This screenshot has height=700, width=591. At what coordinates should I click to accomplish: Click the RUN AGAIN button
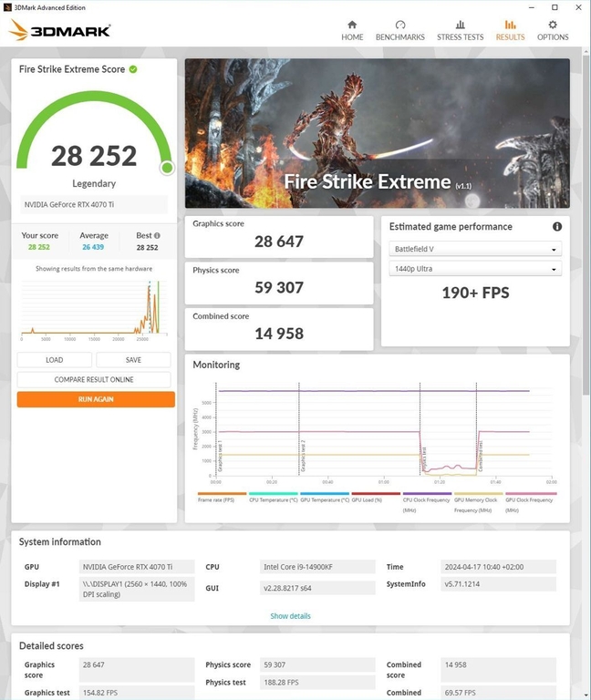[96, 399]
